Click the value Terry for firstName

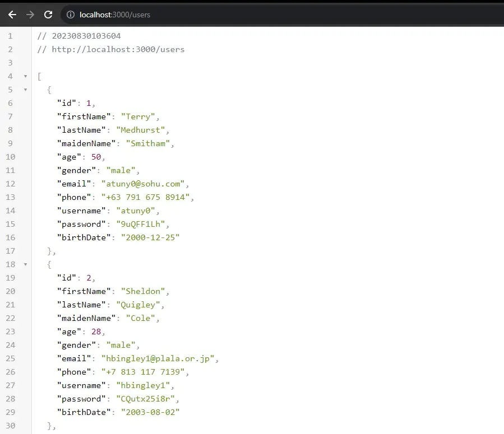[138, 116]
